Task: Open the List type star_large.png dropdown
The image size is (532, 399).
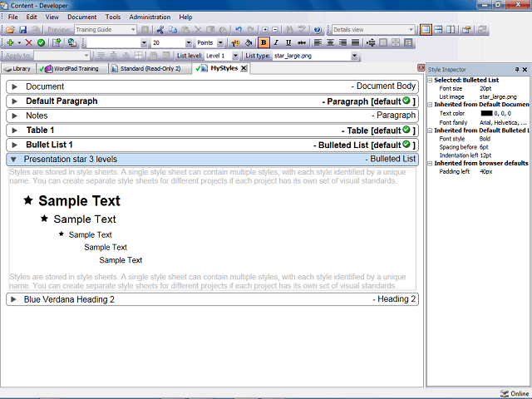Action: click(x=354, y=56)
